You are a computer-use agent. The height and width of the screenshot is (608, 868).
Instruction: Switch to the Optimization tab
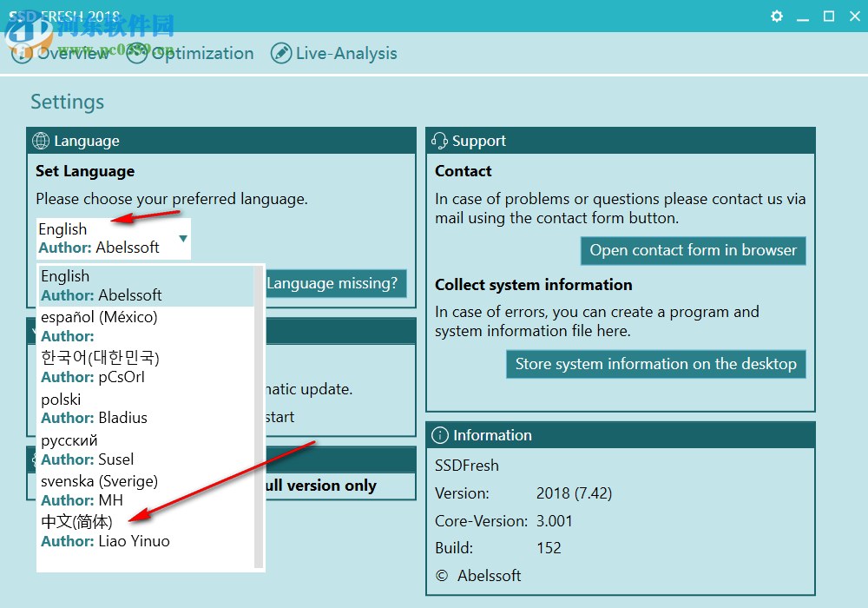click(x=190, y=53)
